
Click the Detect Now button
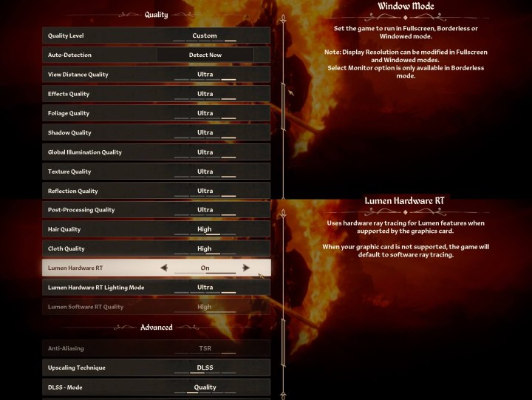(x=205, y=55)
